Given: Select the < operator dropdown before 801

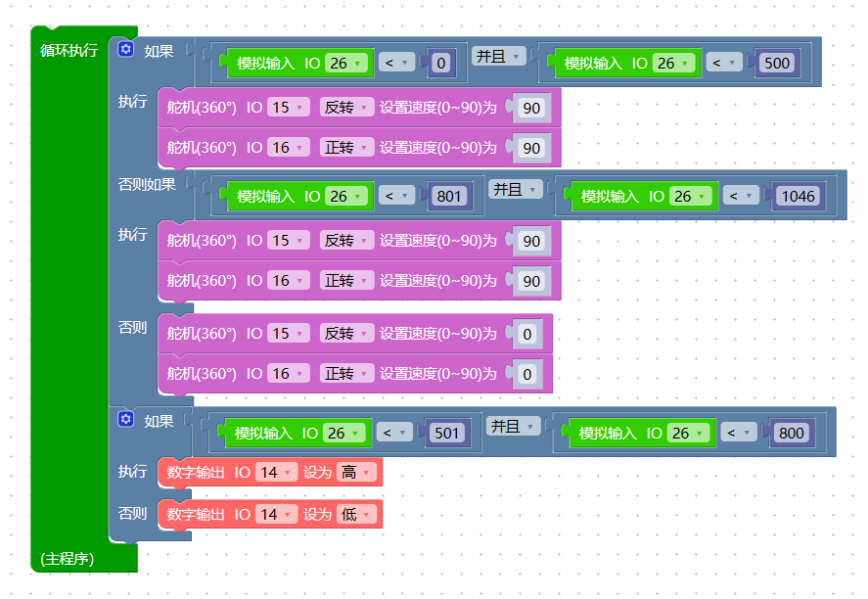Looking at the screenshot, I should [x=397, y=196].
